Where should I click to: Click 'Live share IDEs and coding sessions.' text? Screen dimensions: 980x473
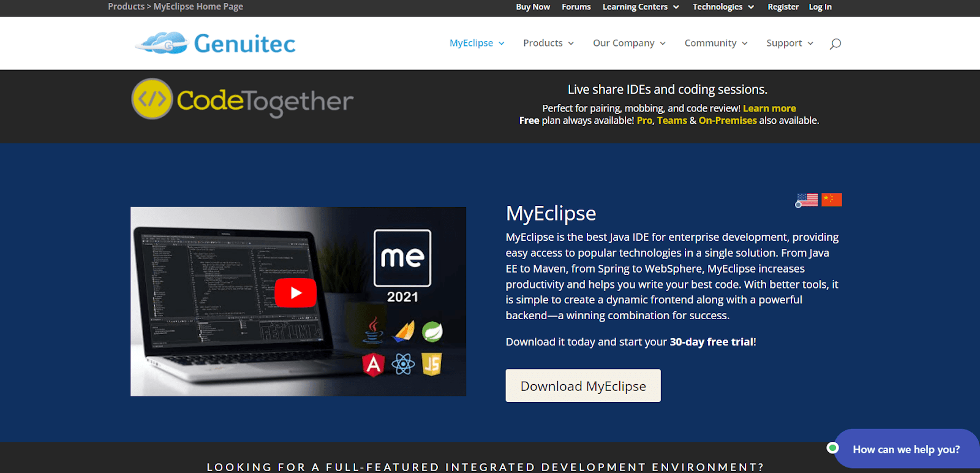(668, 89)
